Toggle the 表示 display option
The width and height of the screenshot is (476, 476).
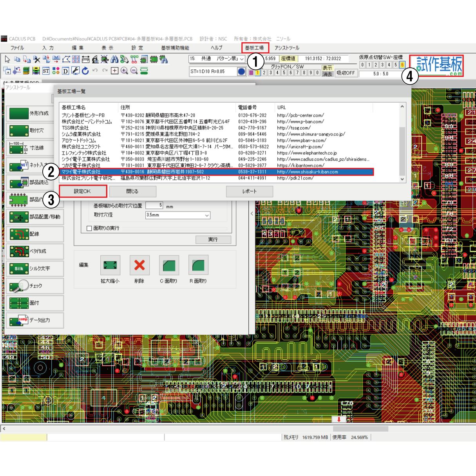click(x=328, y=68)
